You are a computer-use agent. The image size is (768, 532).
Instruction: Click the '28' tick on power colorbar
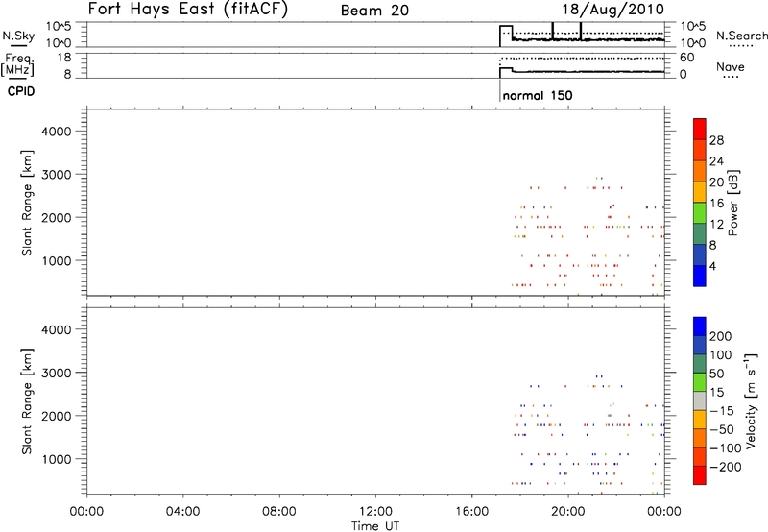click(x=716, y=140)
